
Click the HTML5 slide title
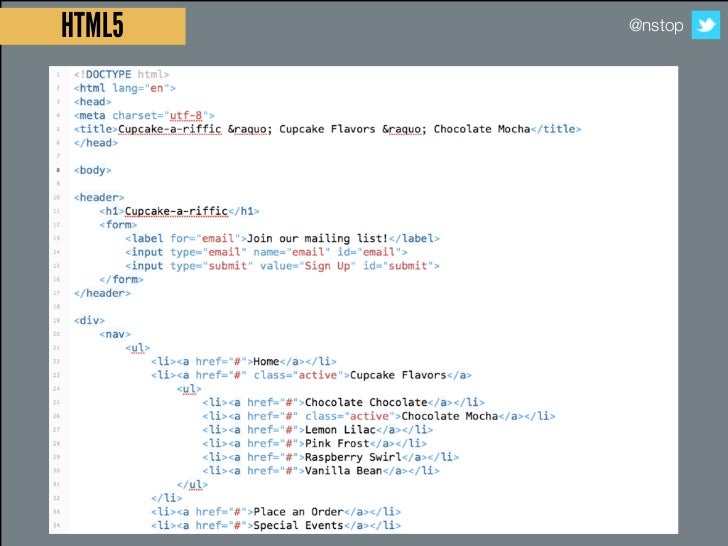tap(92, 25)
